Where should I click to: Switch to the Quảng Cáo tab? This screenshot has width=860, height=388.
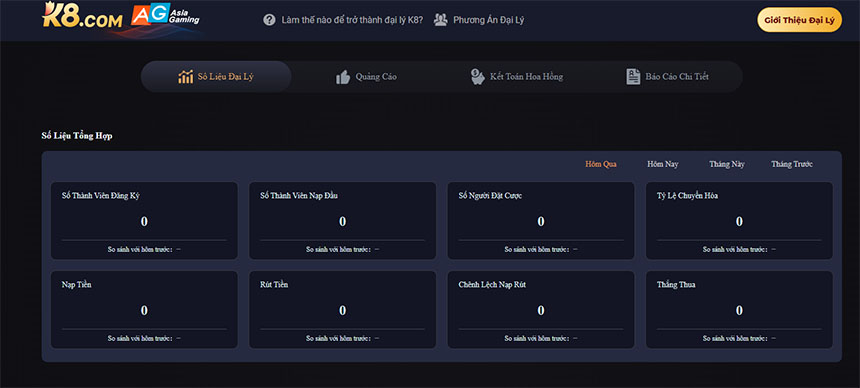tap(366, 77)
